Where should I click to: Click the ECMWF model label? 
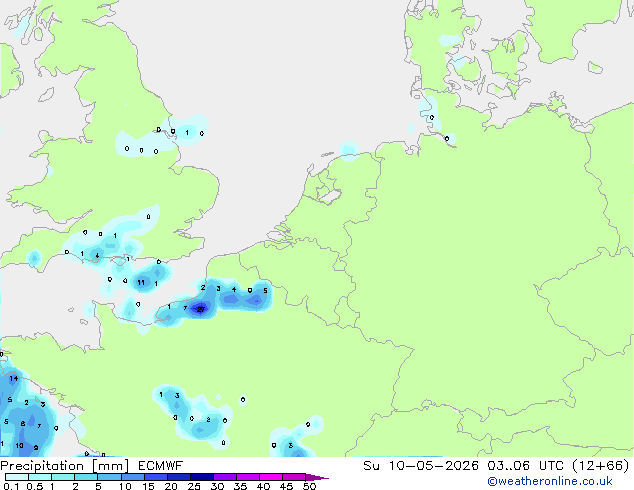click(x=161, y=466)
